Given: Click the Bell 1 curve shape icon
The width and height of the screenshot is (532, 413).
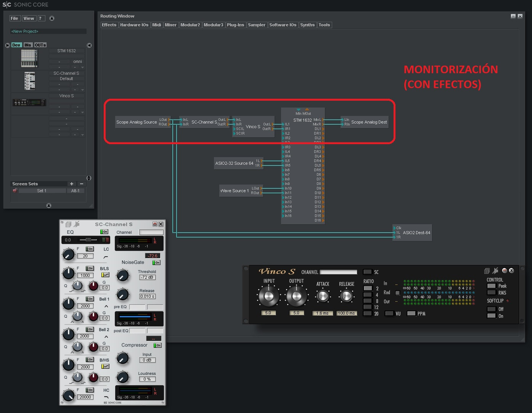Looking at the screenshot, I should [x=106, y=306].
